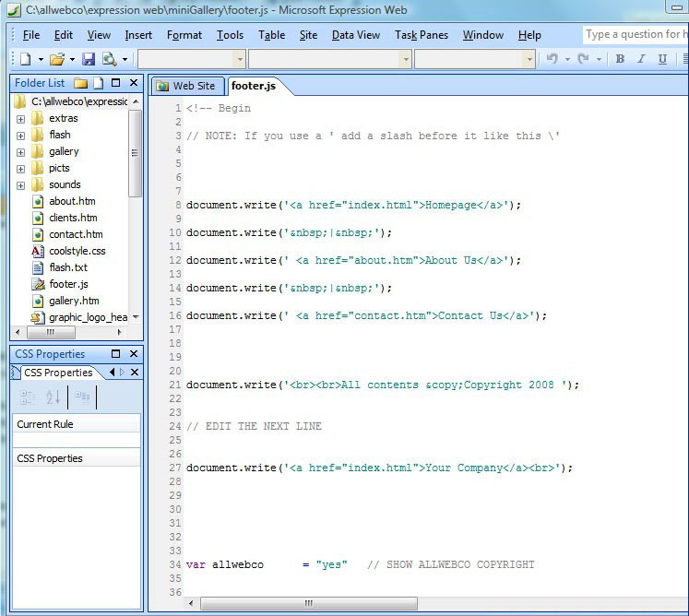Select the footer.js editor tab
This screenshot has width=689, height=616.
[254, 86]
